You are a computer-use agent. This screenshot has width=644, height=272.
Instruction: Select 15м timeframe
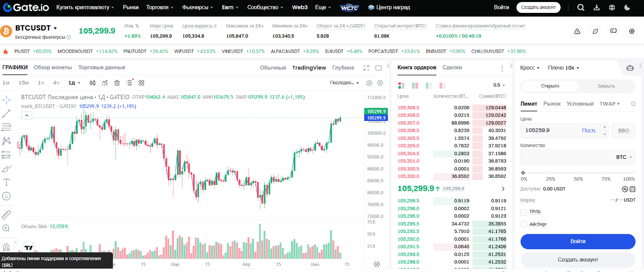point(23,83)
